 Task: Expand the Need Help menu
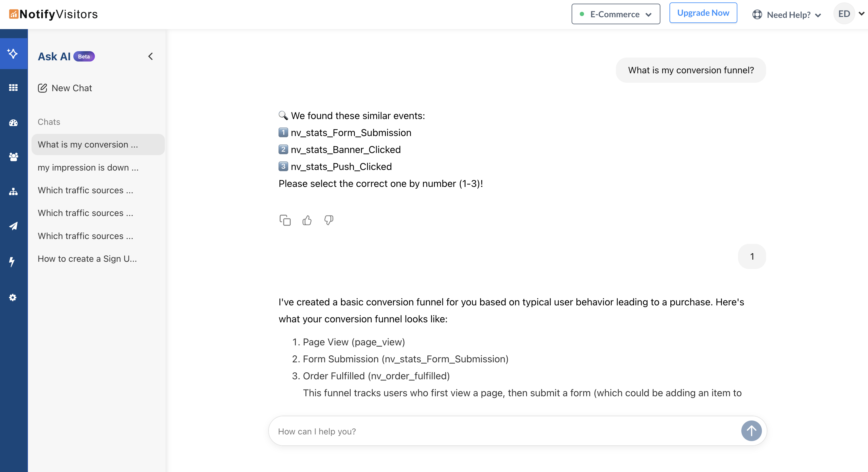787,15
